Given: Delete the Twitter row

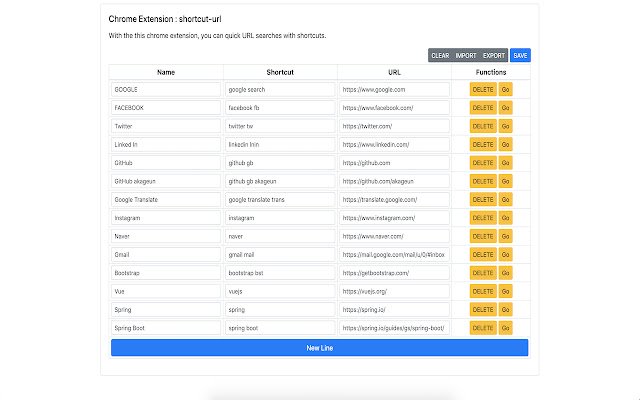Looking at the screenshot, I should pos(483,126).
